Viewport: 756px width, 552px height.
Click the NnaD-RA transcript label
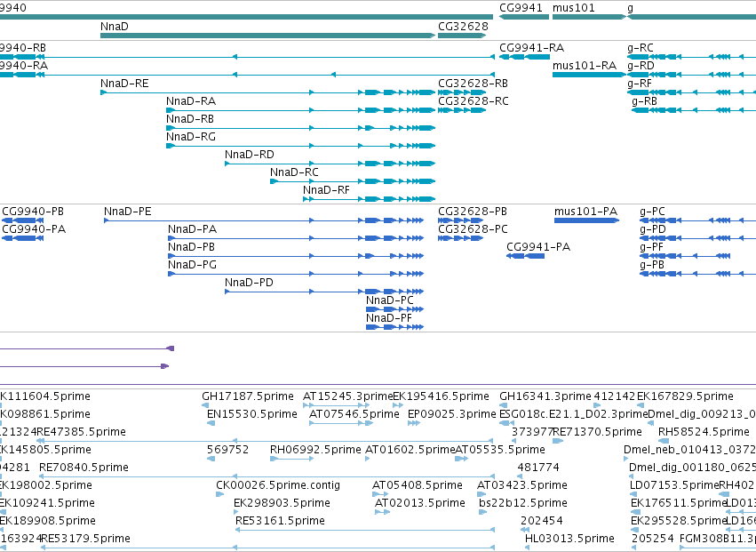(x=191, y=101)
